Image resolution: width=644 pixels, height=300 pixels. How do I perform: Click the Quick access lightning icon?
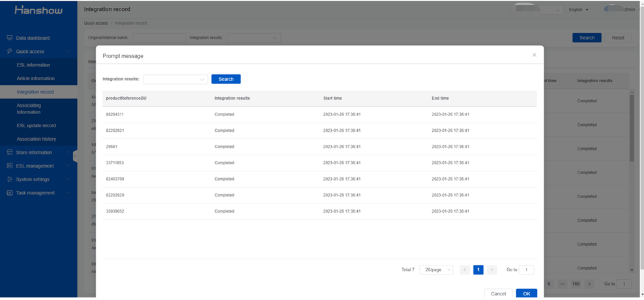tap(10, 52)
